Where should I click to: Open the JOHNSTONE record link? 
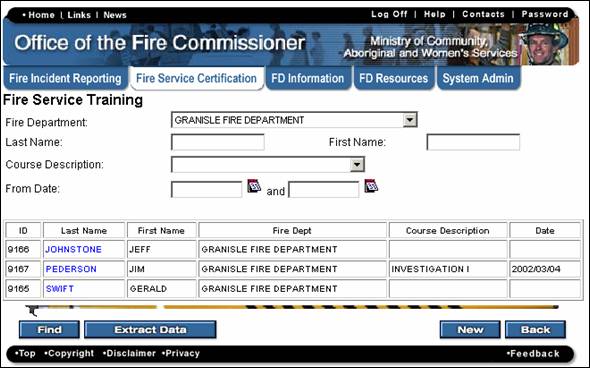click(73, 249)
